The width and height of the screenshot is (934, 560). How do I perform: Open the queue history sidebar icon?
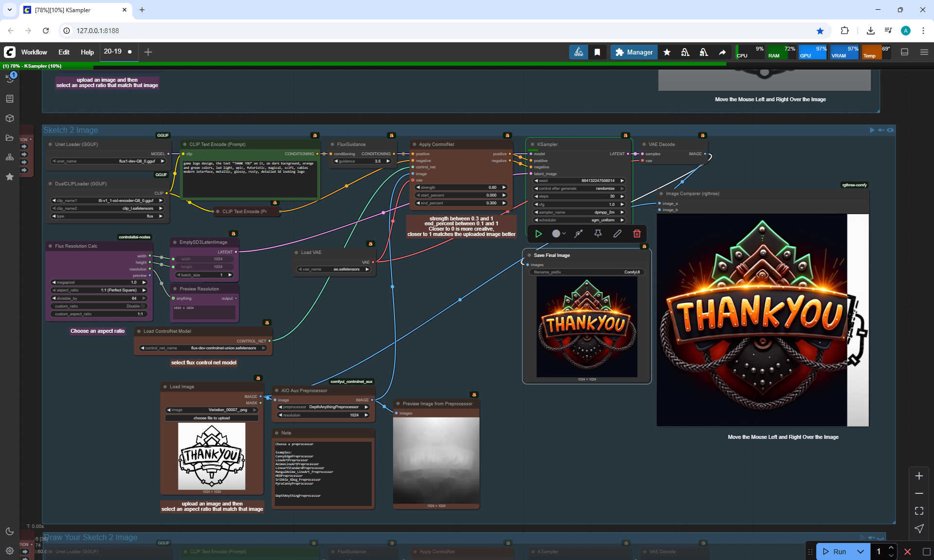click(x=10, y=78)
